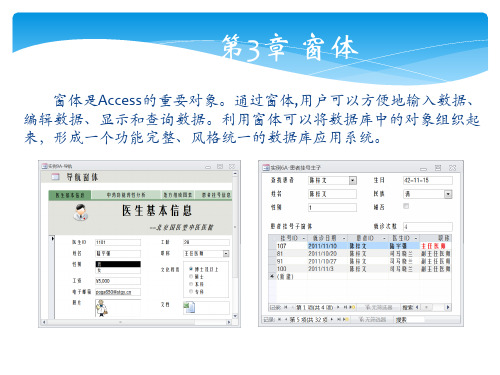Click the 无筛选器 filter button in subform

tap(379, 307)
